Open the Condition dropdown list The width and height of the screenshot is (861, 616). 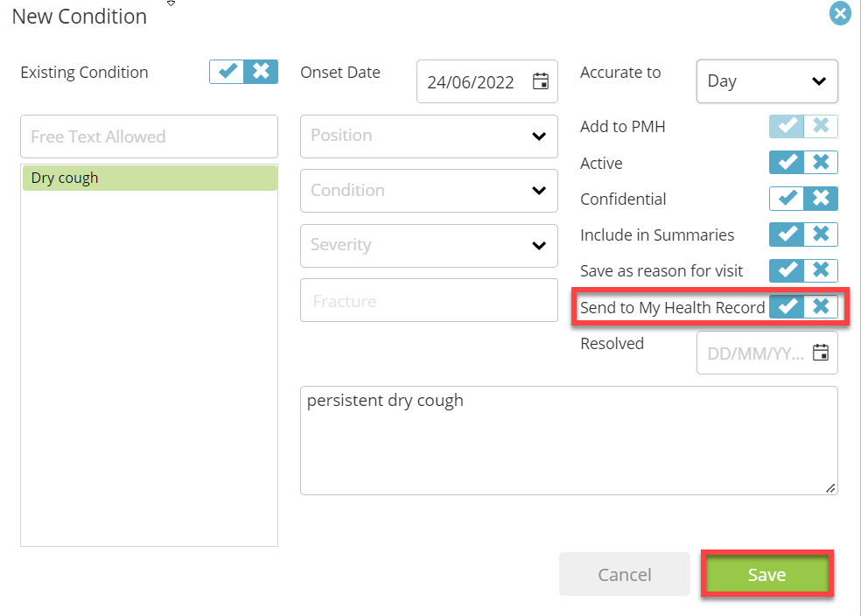tap(429, 191)
